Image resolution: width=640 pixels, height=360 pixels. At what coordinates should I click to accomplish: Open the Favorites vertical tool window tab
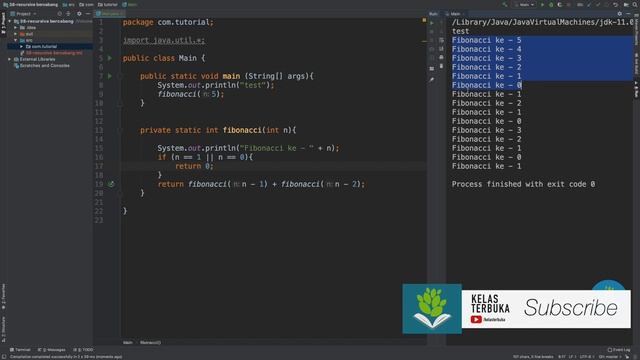pos(3,297)
